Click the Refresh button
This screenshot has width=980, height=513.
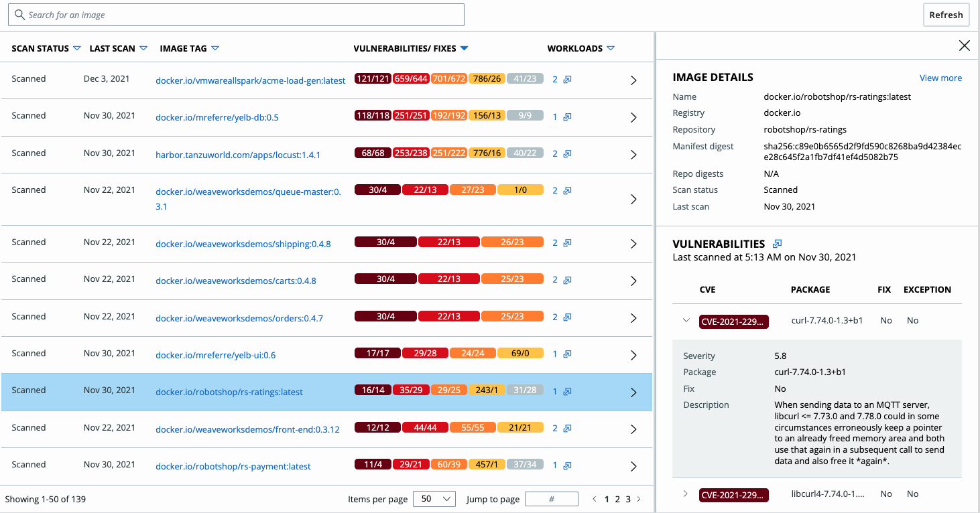coord(946,15)
